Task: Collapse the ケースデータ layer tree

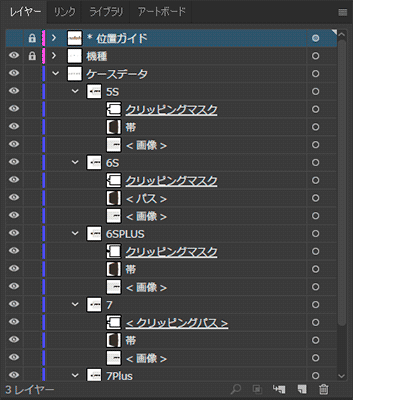Action: coord(55,73)
